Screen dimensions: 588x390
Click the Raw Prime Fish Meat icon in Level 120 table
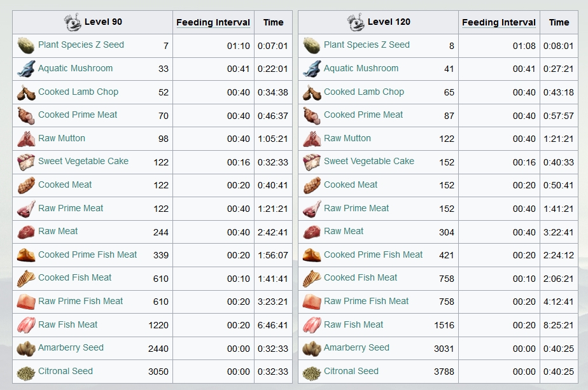[x=312, y=302]
